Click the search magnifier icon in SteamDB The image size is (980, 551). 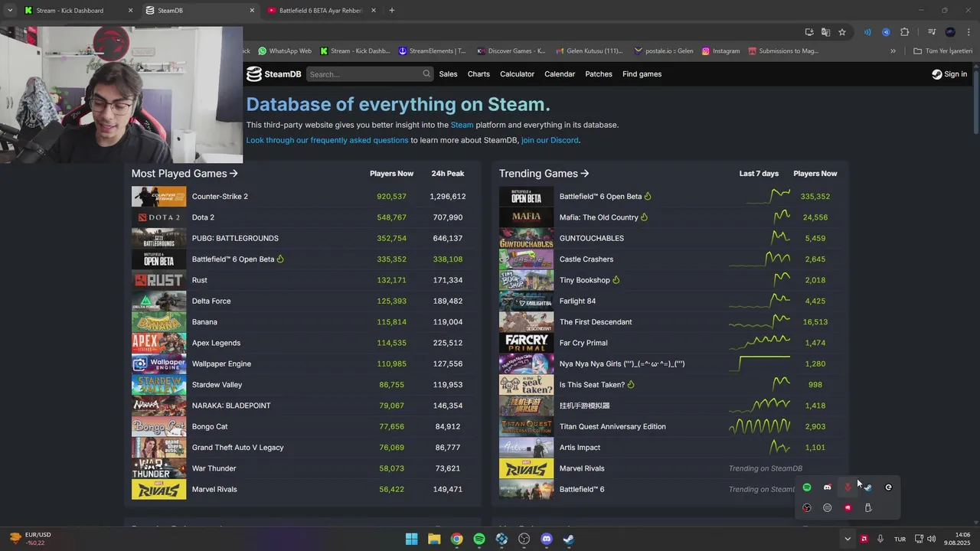(x=426, y=74)
